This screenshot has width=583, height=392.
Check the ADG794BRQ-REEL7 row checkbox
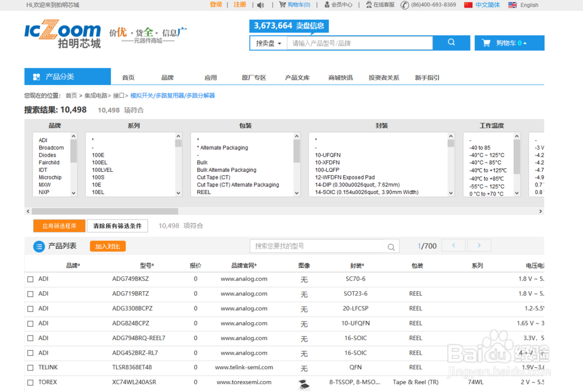tap(30, 338)
